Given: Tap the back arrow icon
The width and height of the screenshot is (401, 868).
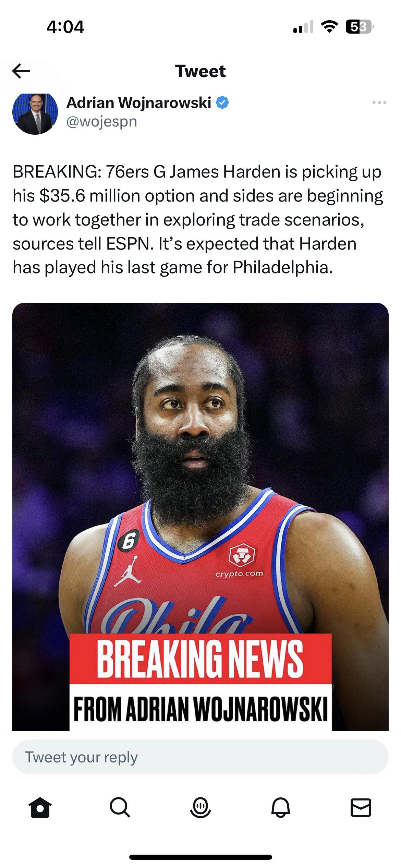Looking at the screenshot, I should (x=21, y=71).
